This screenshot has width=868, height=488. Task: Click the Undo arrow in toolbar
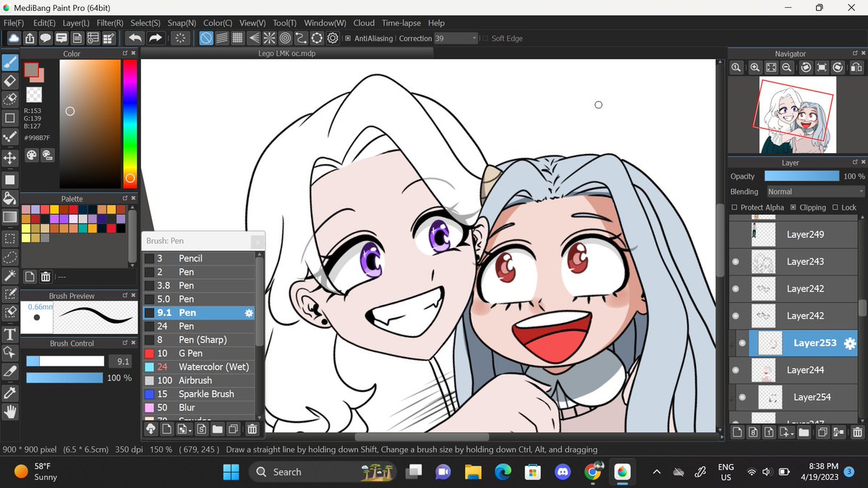(135, 38)
